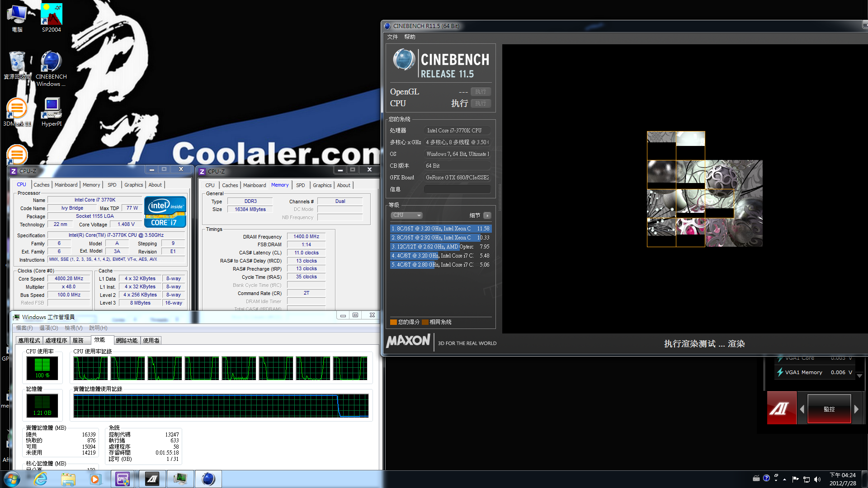Click AI Suite right arrow beside 監控
This screenshot has height=488, width=868.
tap(856, 409)
